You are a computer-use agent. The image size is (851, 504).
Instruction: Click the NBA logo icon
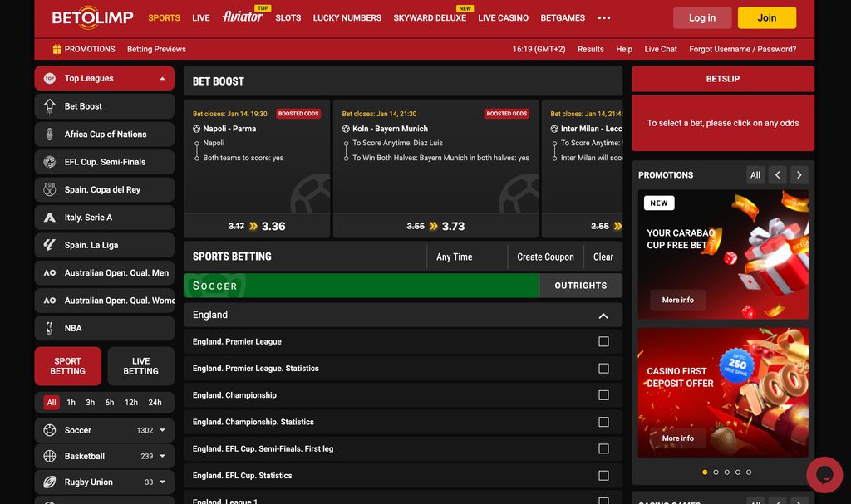(x=49, y=328)
